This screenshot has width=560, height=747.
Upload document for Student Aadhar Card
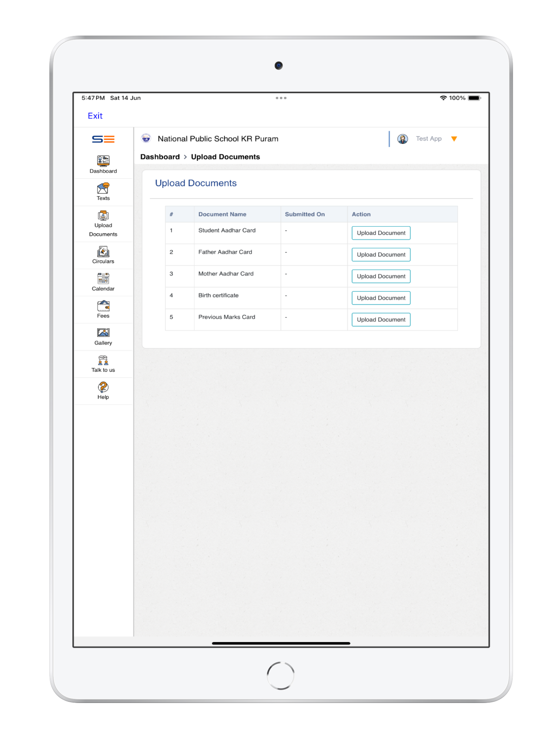pyautogui.click(x=381, y=233)
